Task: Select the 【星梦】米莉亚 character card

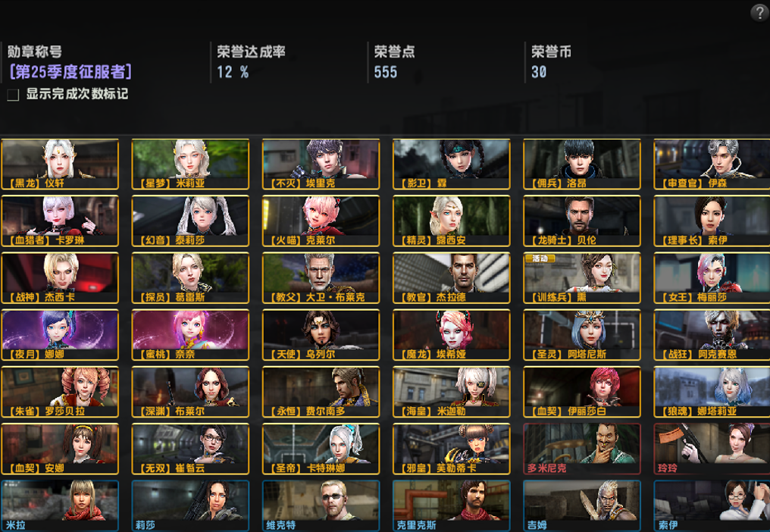Action: point(190,164)
